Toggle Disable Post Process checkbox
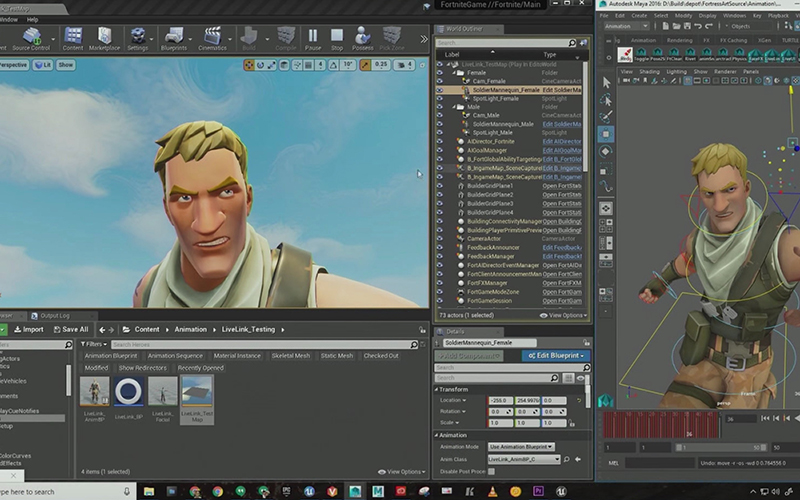The image size is (800, 500). coord(491,471)
